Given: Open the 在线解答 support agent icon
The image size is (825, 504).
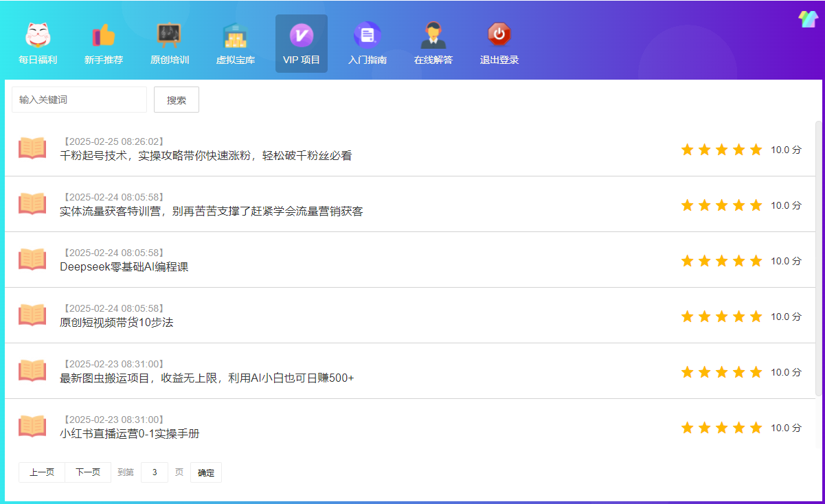Looking at the screenshot, I should (x=433, y=34).
